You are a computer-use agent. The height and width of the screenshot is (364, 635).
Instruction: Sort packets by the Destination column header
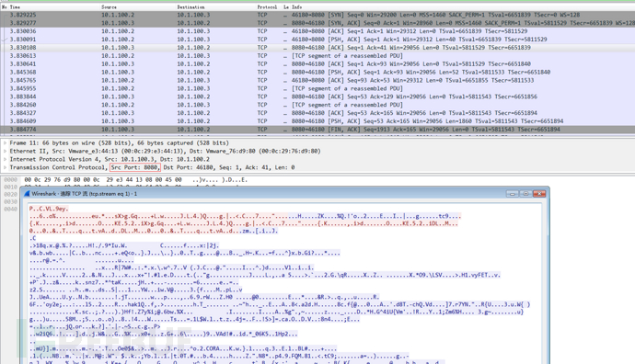(190, 6)
